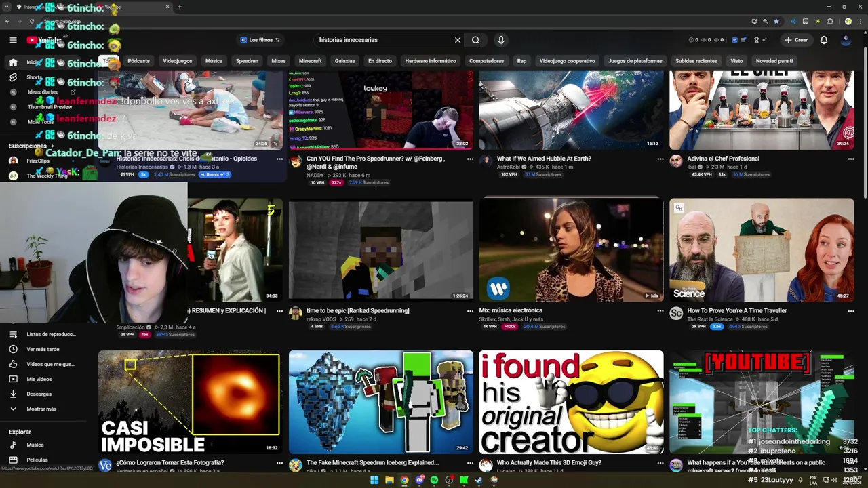Open the notifications bell
868x488 pixels.
[824, 40]
